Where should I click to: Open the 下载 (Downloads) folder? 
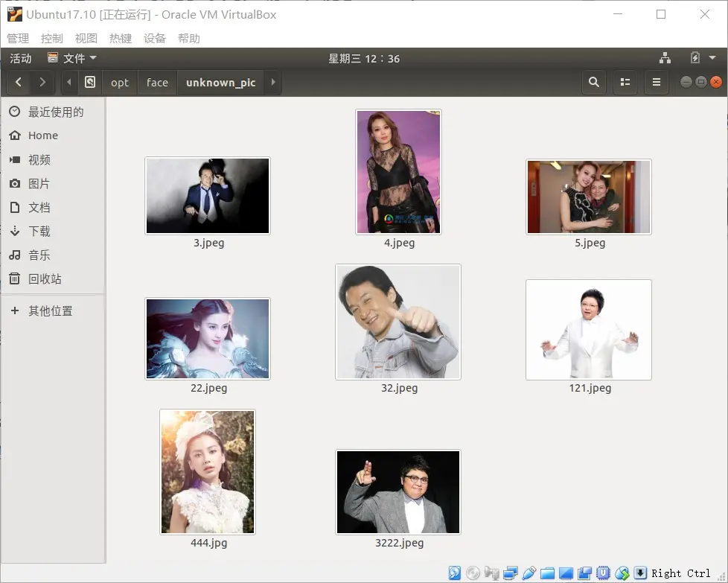[42, 231]
